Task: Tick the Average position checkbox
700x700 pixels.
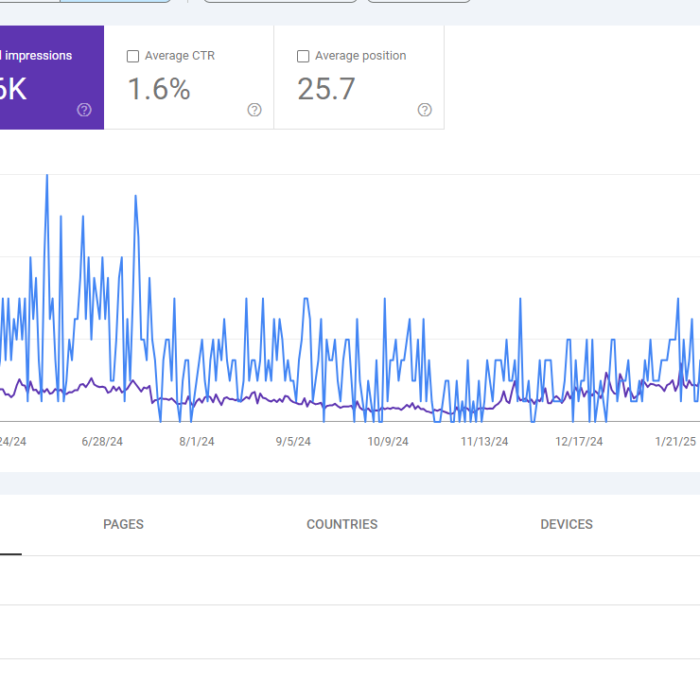Action: [x=303, y=57]
